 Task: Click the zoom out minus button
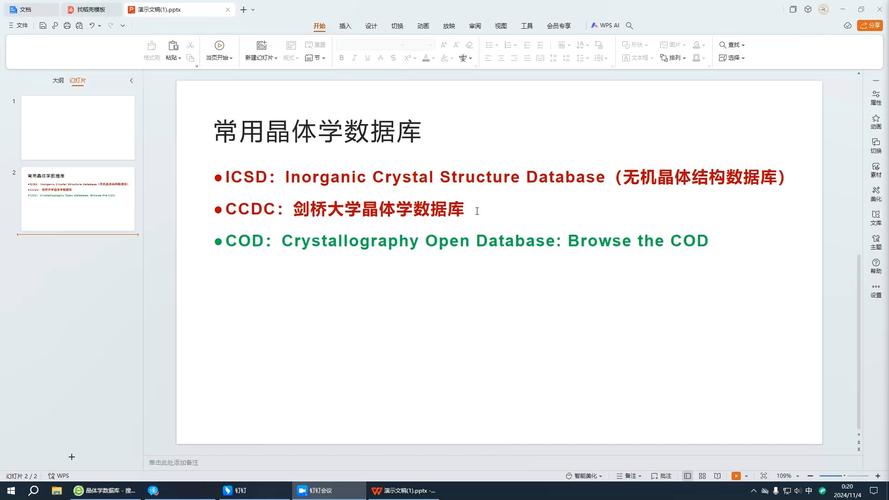(810, 476)
